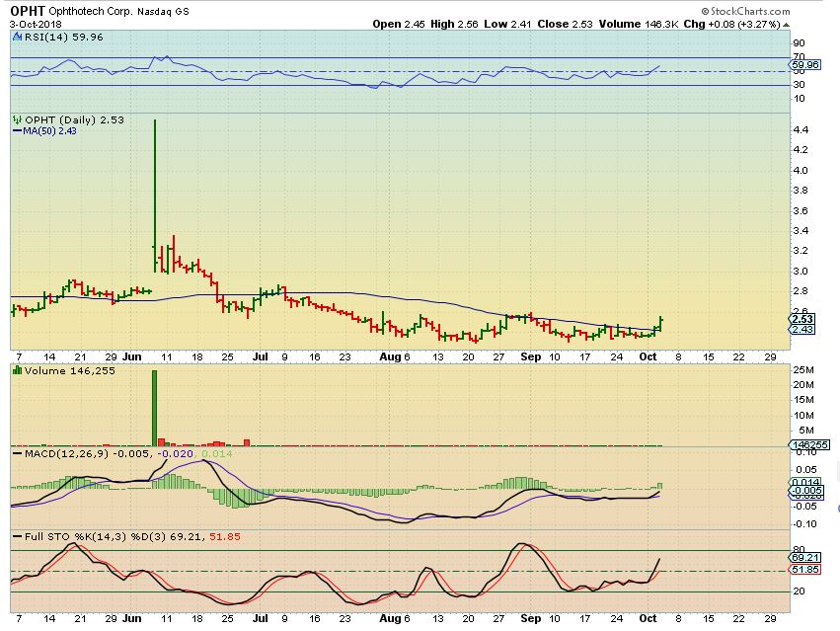Viewport: 840px width, 631px height.
Task: Click the OPHT (Daily) candlestick legend icon
Action: (15, 119)
